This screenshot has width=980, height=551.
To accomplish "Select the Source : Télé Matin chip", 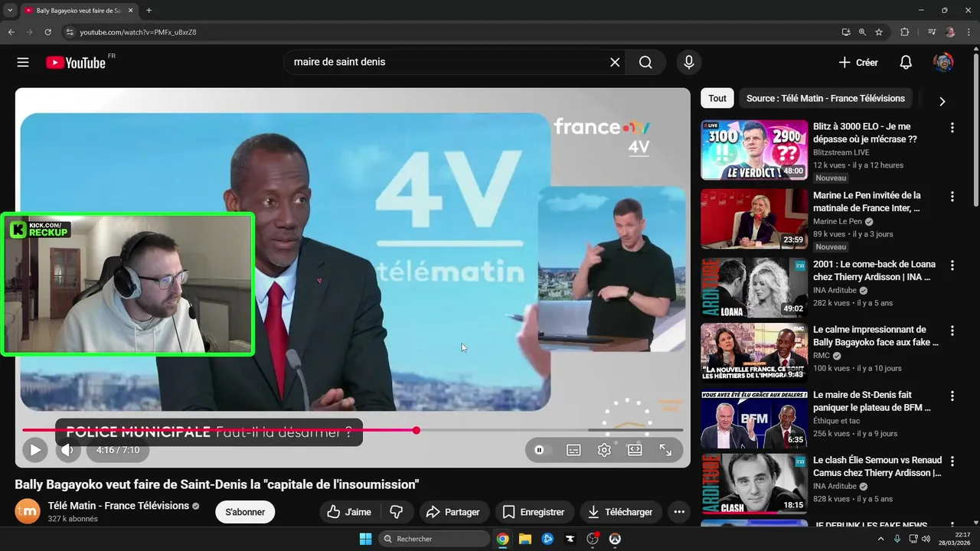I will click(x=825, y=98).
